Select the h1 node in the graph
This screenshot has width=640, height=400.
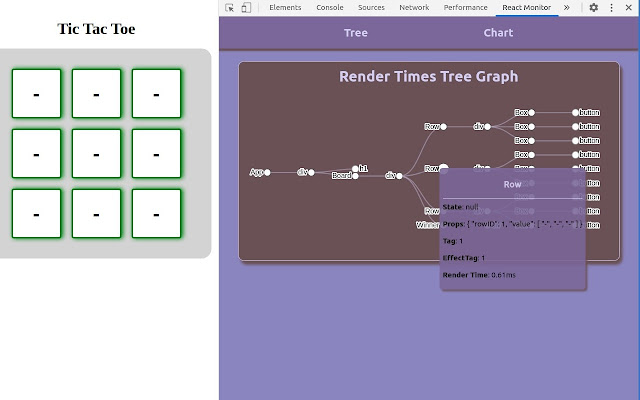click(x=356, y=168)
